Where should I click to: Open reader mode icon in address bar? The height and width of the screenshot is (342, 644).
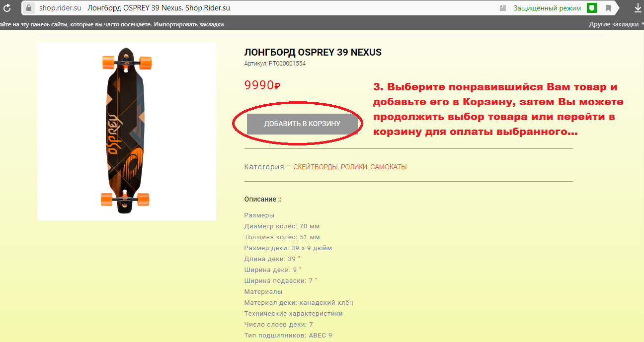(x=503, y=8)
